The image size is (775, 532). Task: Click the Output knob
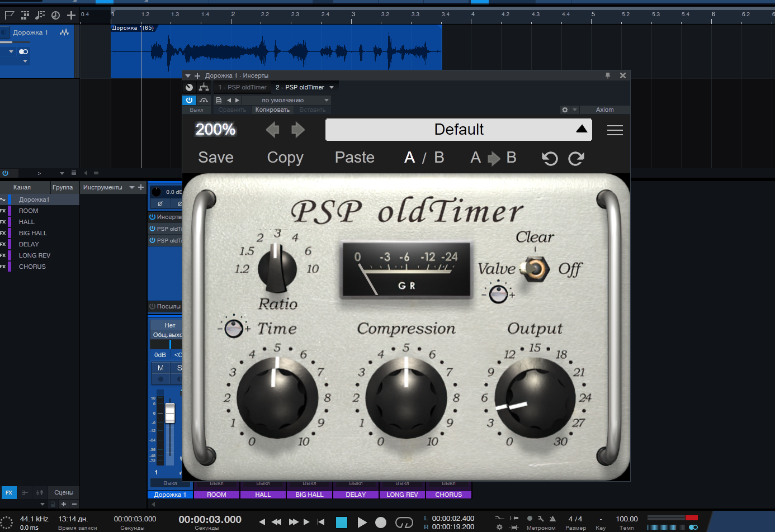pos(535,397)
